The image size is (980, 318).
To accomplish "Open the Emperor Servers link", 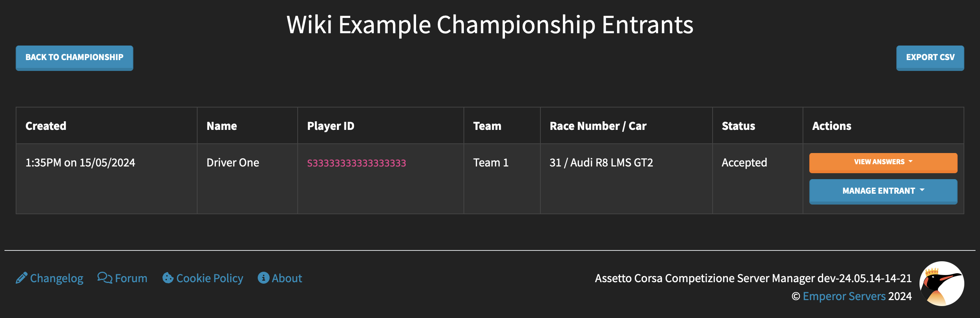I will [x=844, y=296].
